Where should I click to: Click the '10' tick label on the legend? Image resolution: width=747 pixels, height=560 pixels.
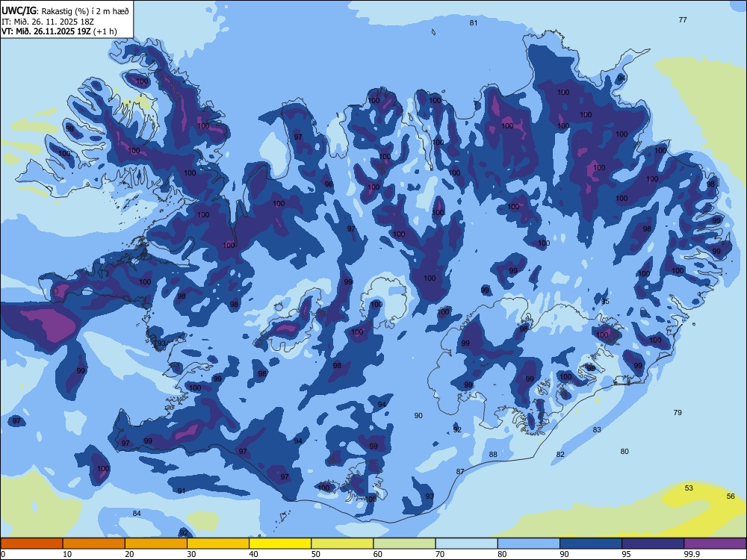67,554
